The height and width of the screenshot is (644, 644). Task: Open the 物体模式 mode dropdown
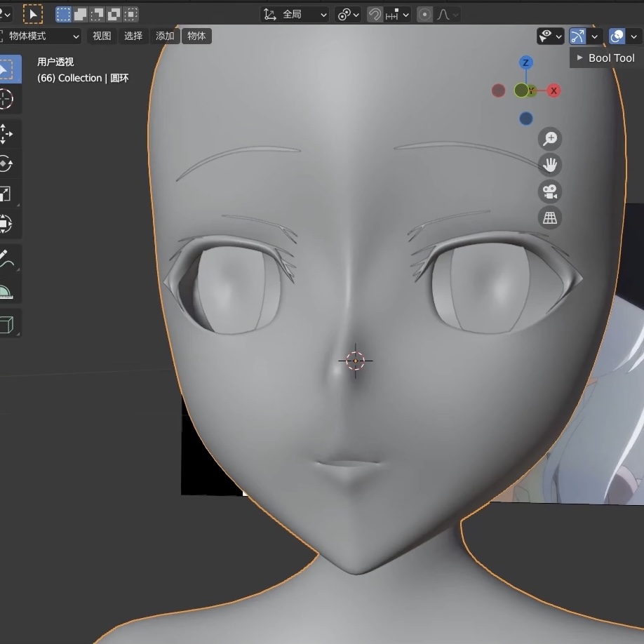[x=40, y=36]
